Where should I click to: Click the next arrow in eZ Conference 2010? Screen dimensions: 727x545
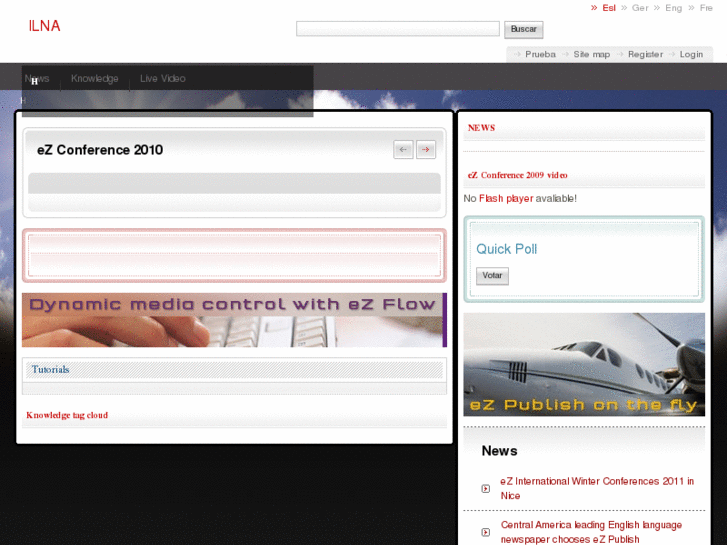click(426, 149)
